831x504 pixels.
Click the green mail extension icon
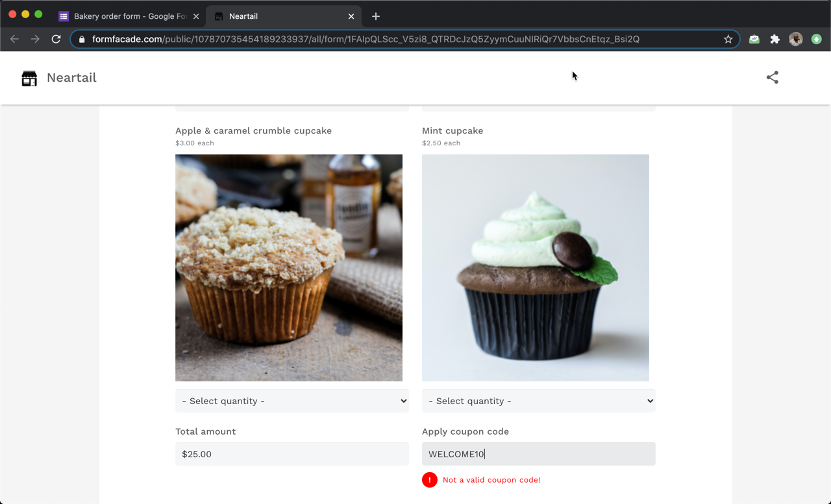(x=754, y=39)
